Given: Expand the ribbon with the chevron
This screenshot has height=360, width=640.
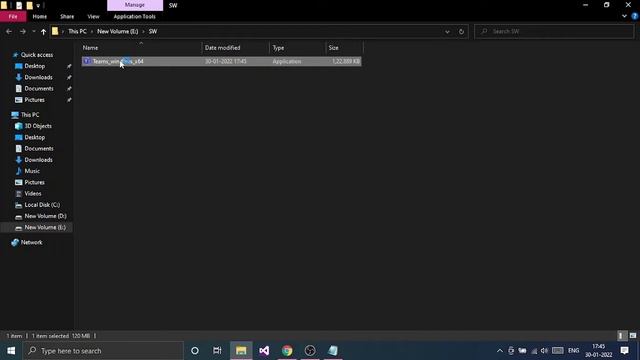Looking at the screenshot, I should coord(624,16).
